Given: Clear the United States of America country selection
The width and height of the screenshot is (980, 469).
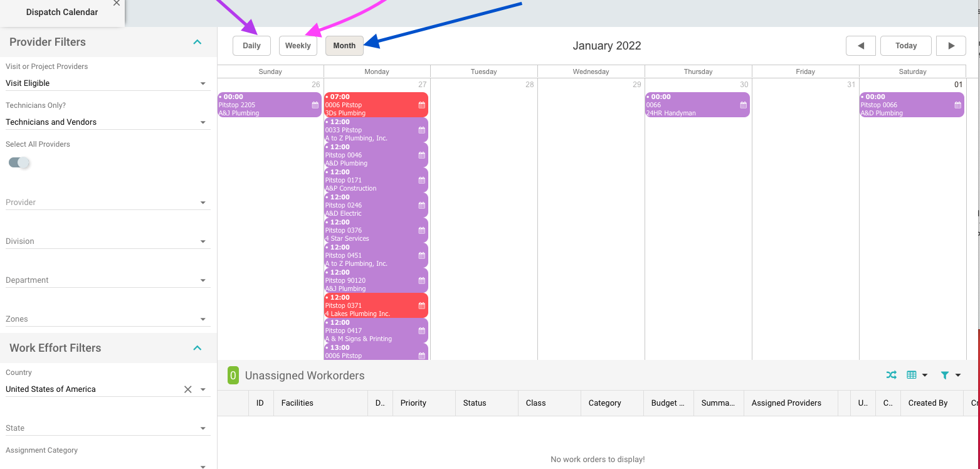Looking at the screenshot, I should point(187,389).
